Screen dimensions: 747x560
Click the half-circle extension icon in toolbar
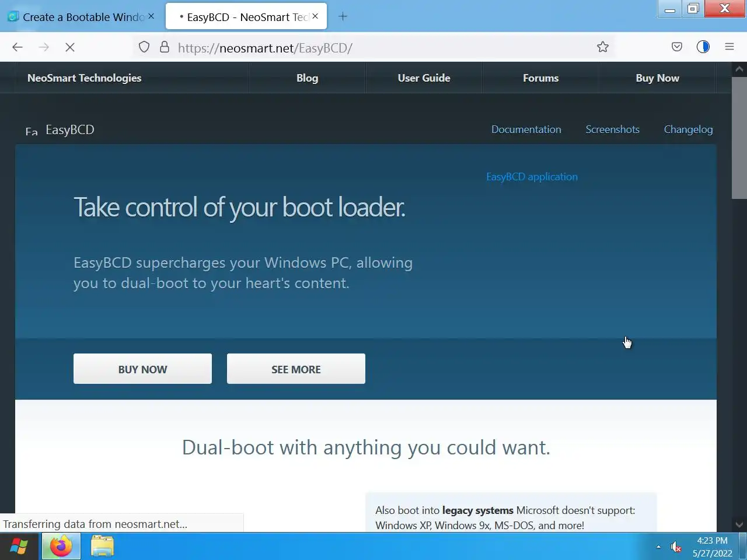click(x=703, y=47)
